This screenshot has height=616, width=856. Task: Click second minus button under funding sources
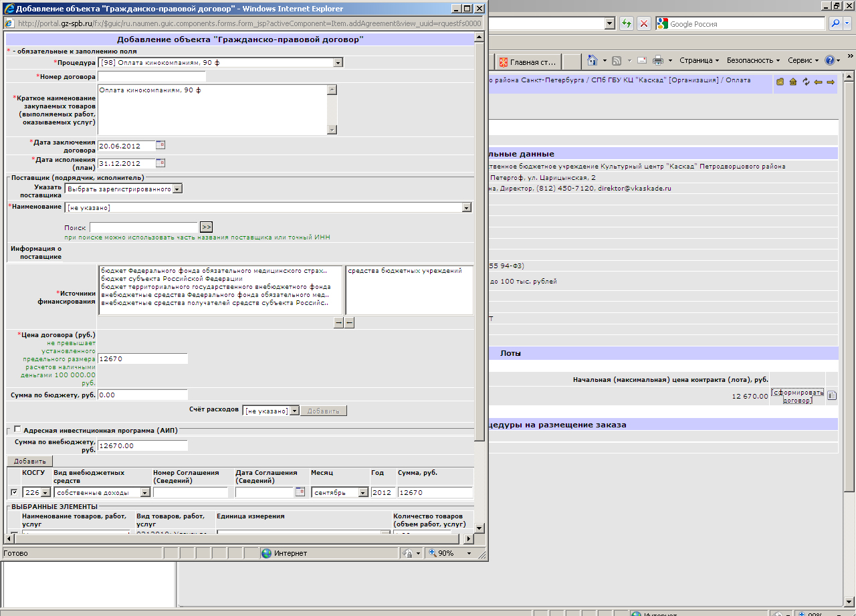[349, 322]
